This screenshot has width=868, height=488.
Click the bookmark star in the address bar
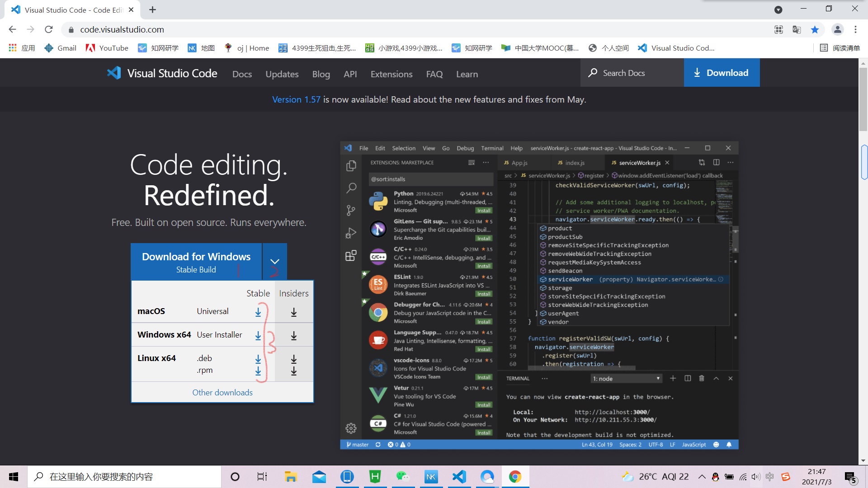tap(815, 30)
